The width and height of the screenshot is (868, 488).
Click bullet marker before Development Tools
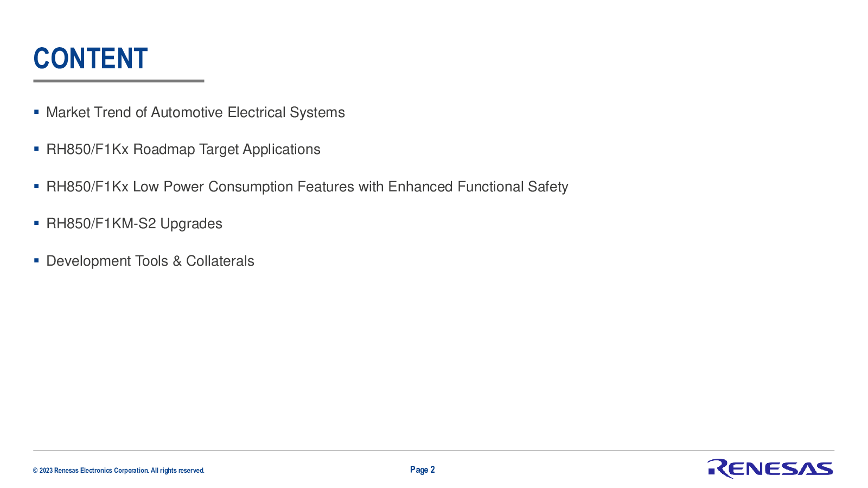point(36,261)
